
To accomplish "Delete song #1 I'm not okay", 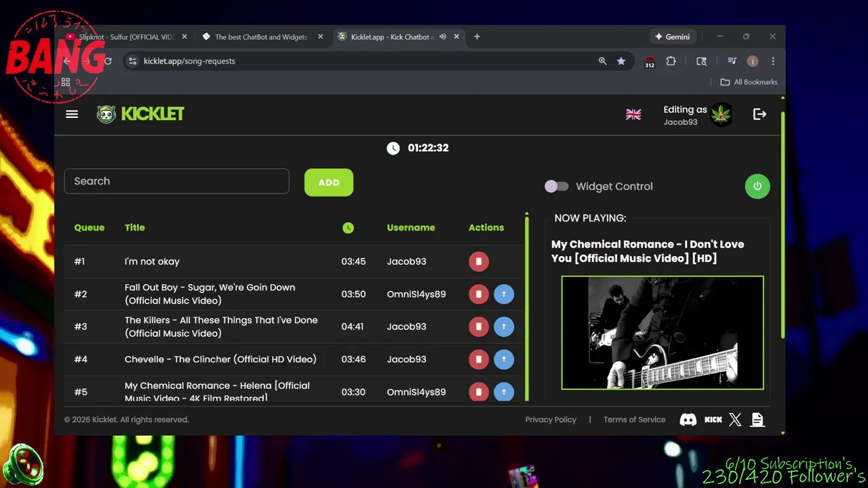I will 479,262.
